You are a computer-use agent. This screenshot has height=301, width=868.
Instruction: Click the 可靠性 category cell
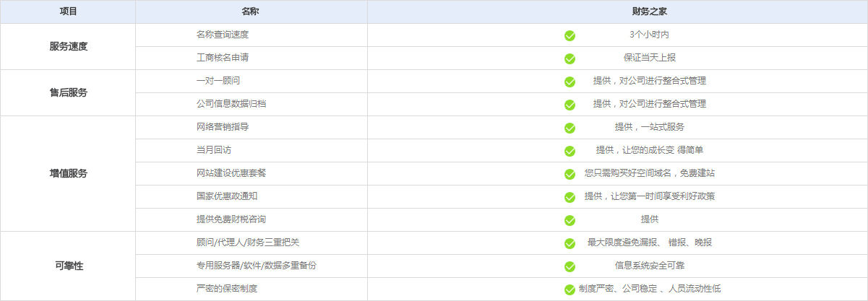coord(68,266)
